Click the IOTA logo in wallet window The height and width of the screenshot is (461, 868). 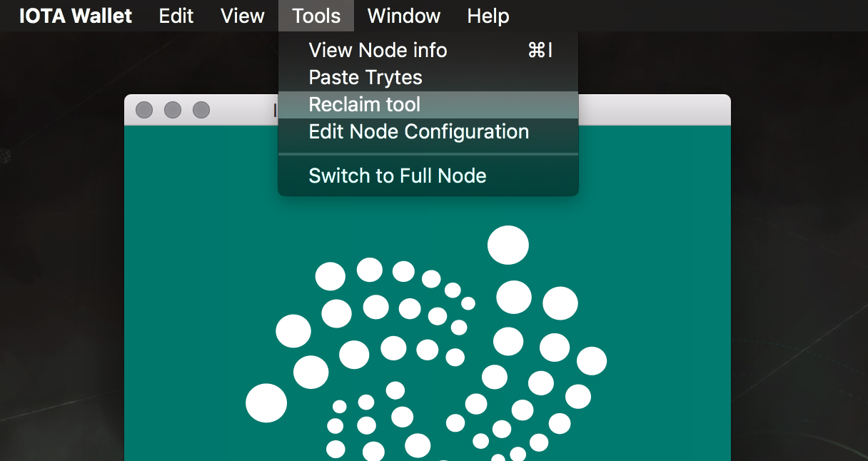(x=426, y=343)
